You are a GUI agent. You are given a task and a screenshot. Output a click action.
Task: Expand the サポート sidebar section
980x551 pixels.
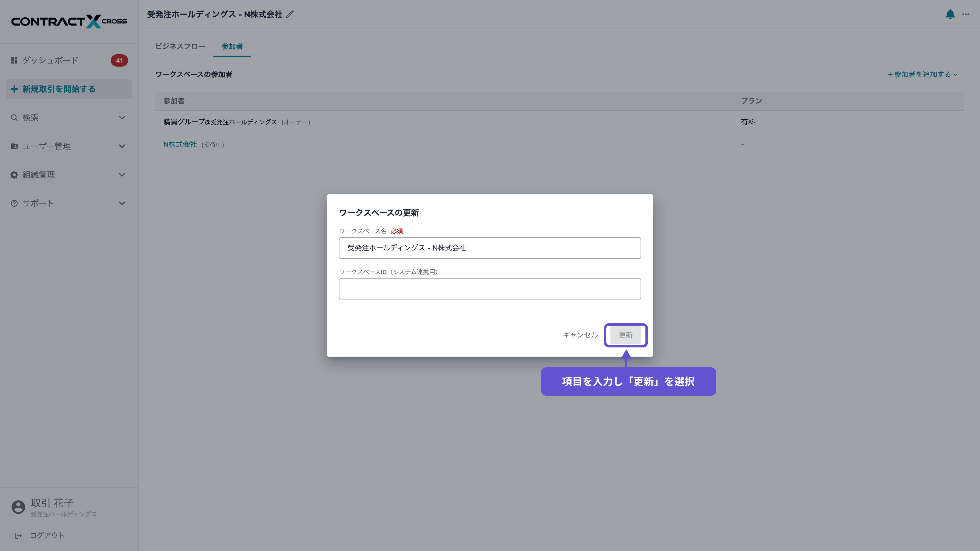122,204
